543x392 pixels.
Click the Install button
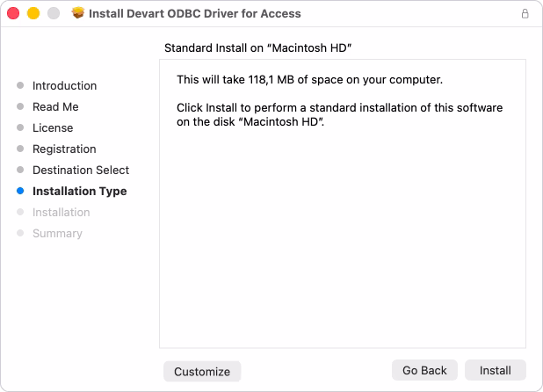coord(496,370)
